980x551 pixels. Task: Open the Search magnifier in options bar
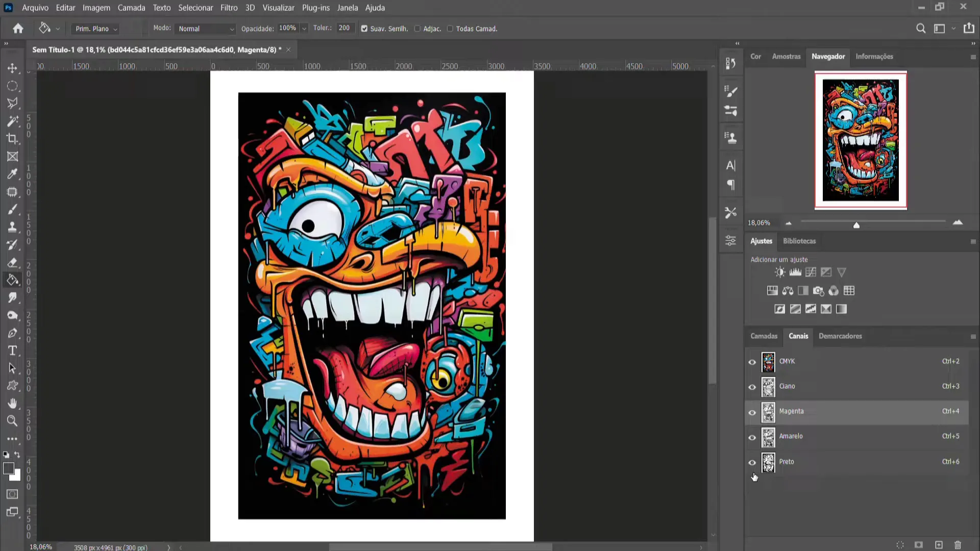tap(920, 29)
